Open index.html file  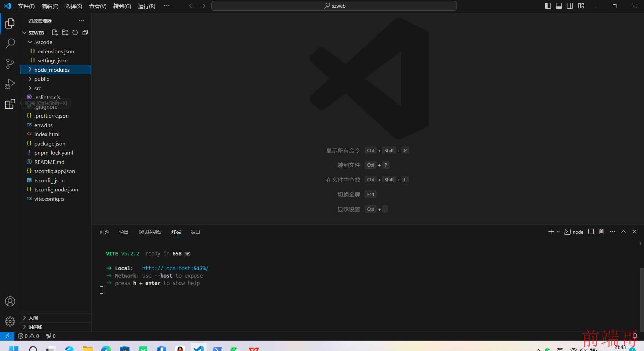(55, 134)
